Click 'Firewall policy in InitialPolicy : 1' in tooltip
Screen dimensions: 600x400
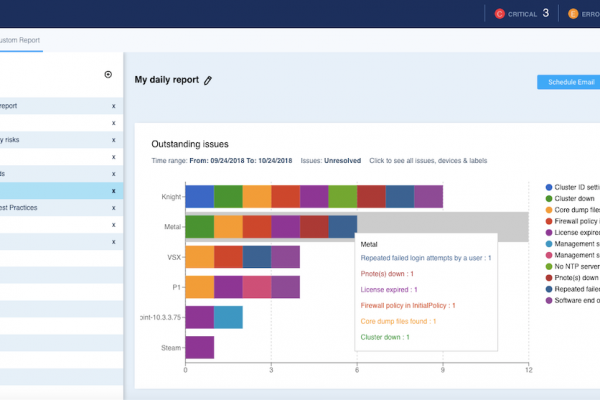pyautogui.click(x=408, y=305)
